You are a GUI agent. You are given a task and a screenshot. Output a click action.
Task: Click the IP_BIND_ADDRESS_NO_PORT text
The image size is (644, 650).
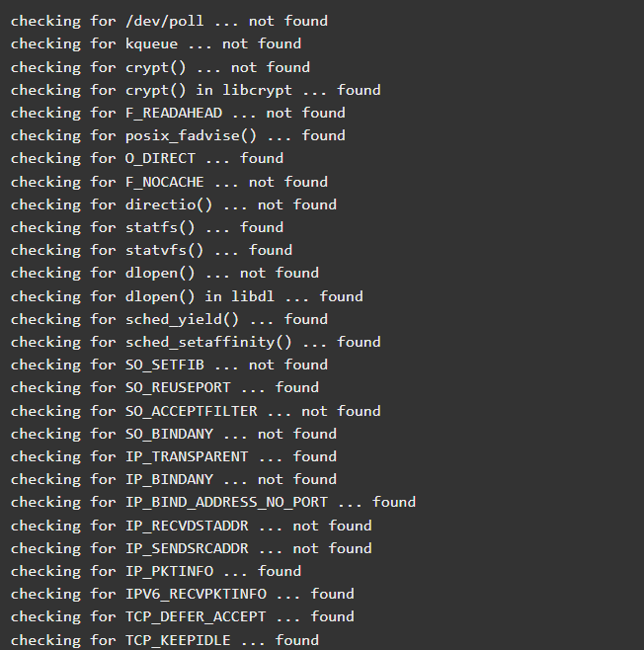point(226,503)
